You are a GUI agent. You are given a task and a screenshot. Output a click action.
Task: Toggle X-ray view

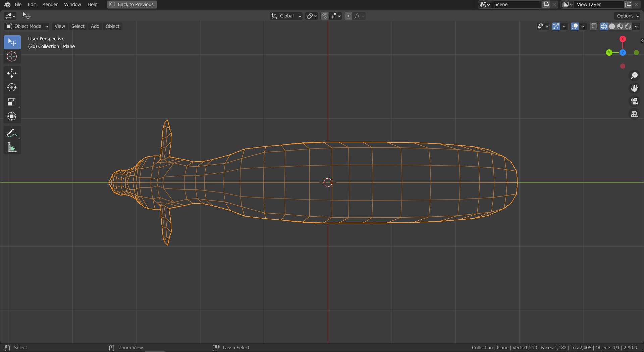coord(593,27)
